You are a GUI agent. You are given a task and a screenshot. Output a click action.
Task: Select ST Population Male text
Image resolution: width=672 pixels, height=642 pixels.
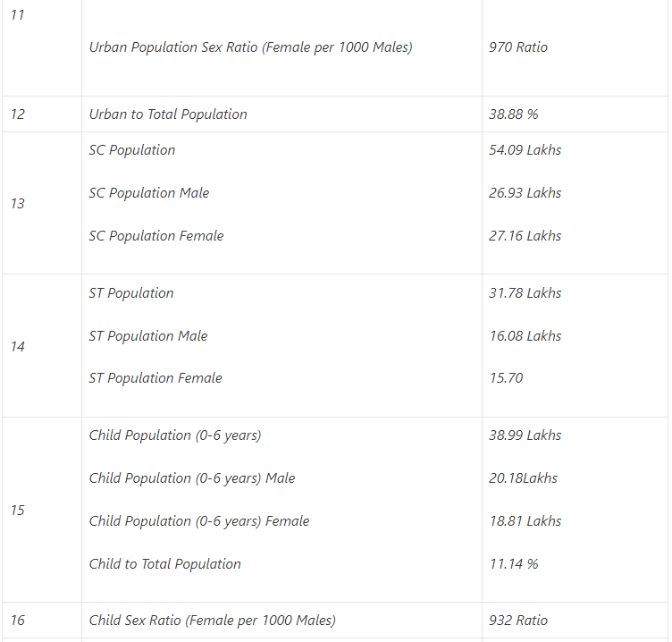pyautogui.click(x=148, y=336)
